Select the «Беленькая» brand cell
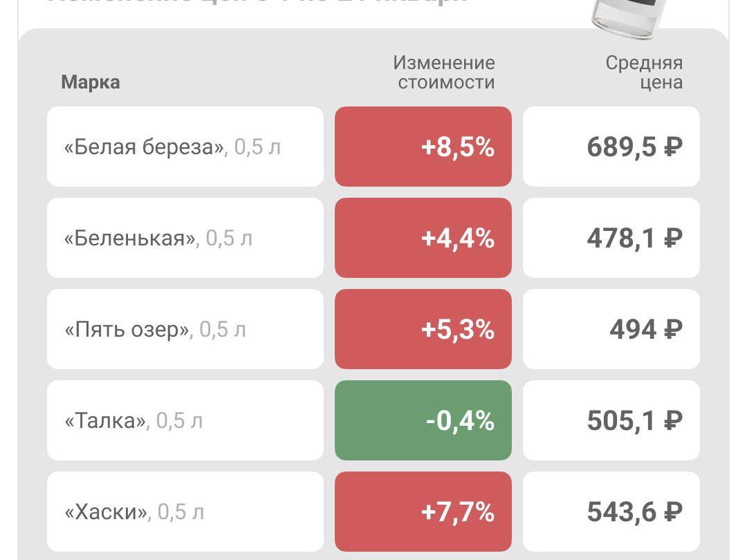Image resolution: width=747 pixels, height=560 pixels. [x=185, y=238]
